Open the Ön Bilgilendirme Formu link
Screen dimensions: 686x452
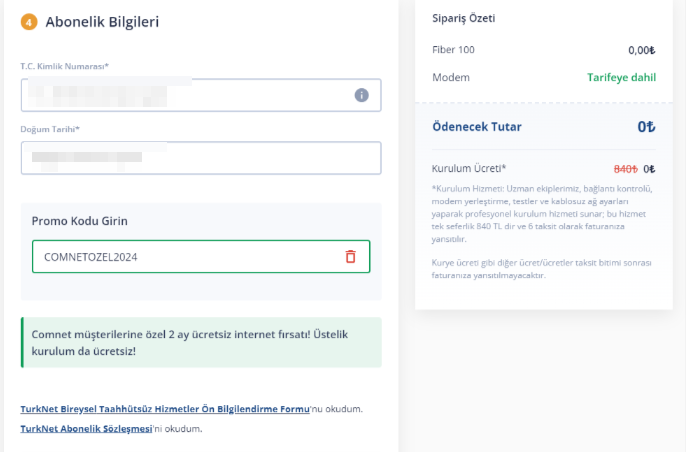165,409
